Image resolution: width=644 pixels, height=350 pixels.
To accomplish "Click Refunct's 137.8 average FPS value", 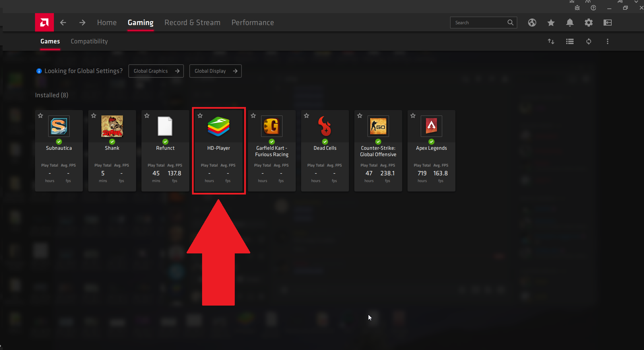I will pyautogui.click(x=174, y=173).
